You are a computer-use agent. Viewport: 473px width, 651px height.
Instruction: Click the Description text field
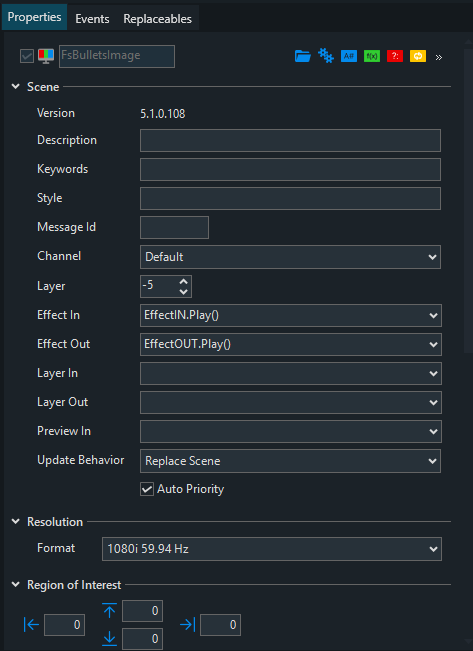click(290, 140)
